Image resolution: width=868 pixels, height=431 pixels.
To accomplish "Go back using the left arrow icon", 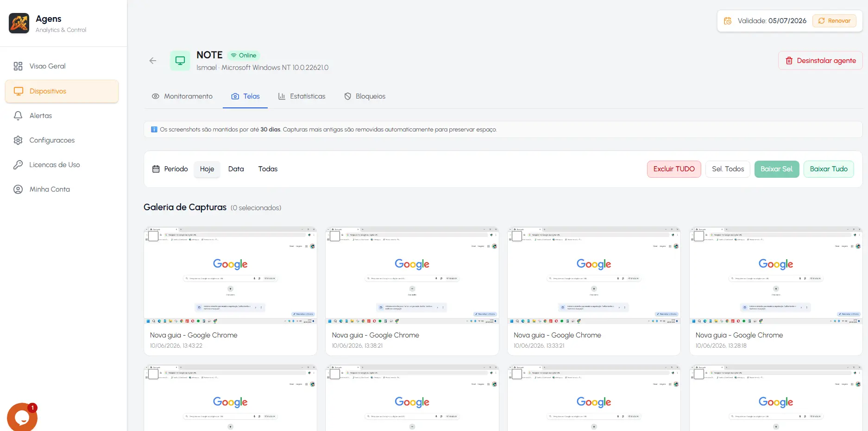I will click(x=153, y=61).
